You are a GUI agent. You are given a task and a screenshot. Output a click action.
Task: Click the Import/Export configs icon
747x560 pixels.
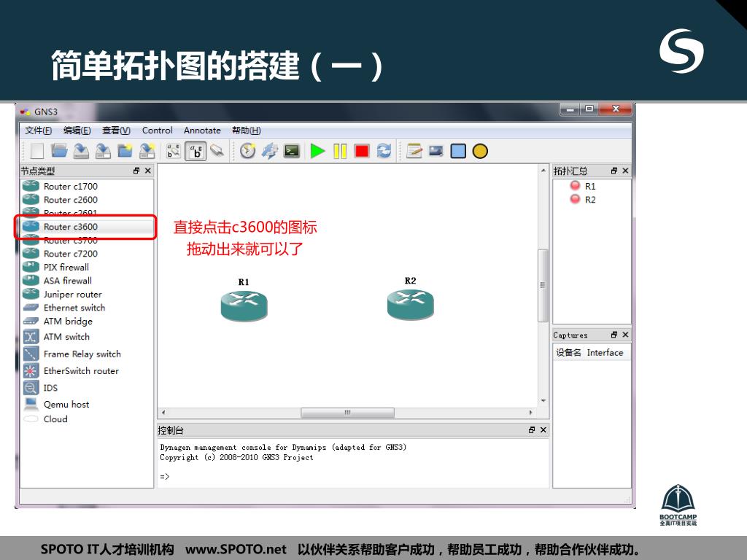tap(147, 151)
